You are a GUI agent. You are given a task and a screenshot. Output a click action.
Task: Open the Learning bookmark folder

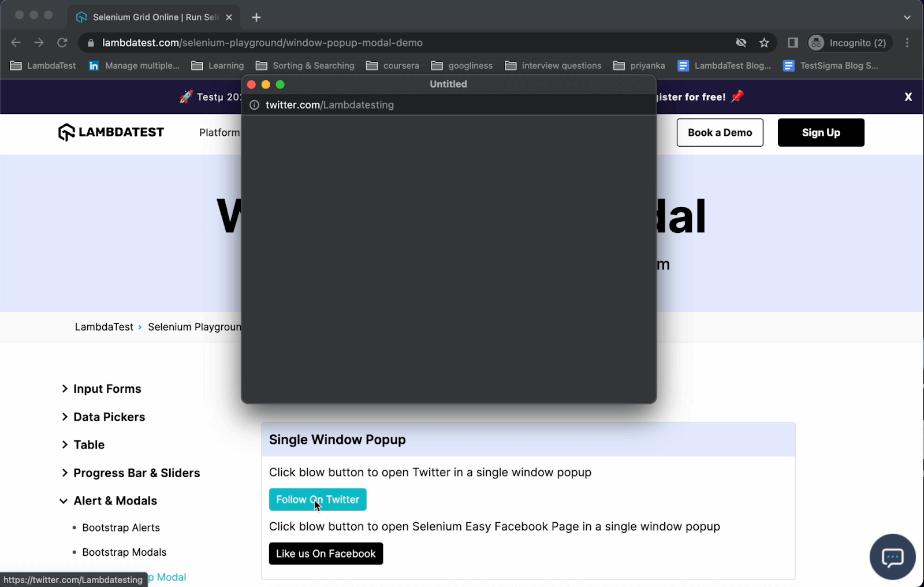(218, 66)
